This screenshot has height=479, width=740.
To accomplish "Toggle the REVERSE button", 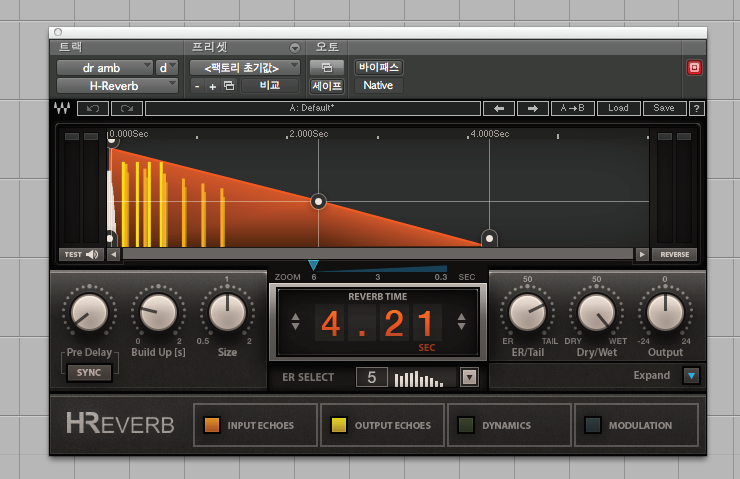I will pyautogui.click(x=674, y=254).
